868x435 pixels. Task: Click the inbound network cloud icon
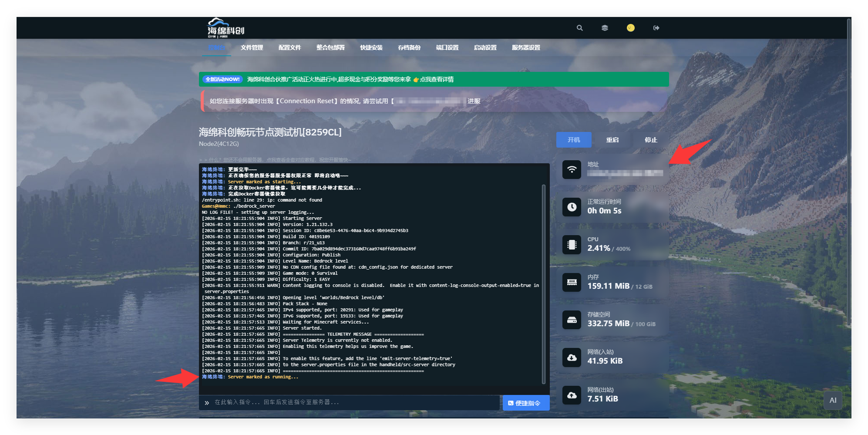click(x=572, y=357)
